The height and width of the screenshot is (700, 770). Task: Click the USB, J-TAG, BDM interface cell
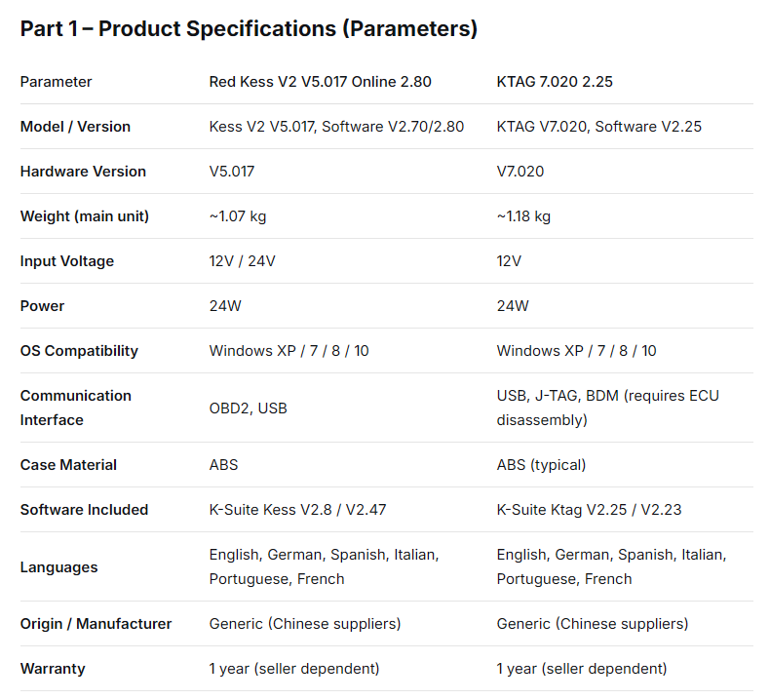[607, 408]
